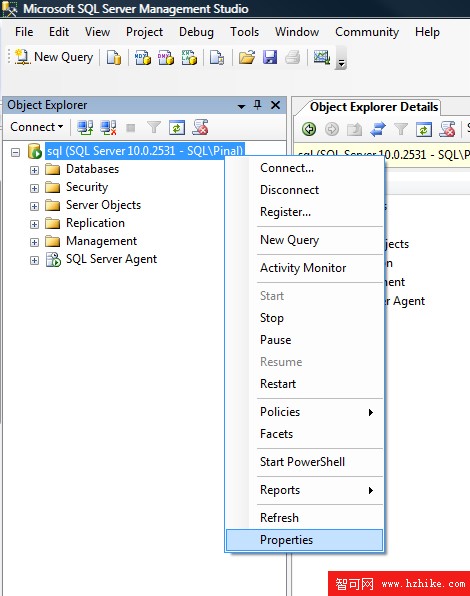The width and height of the screenshot is (470, 596).
Task: Open the Tools menu
Action: click(244, 32)
